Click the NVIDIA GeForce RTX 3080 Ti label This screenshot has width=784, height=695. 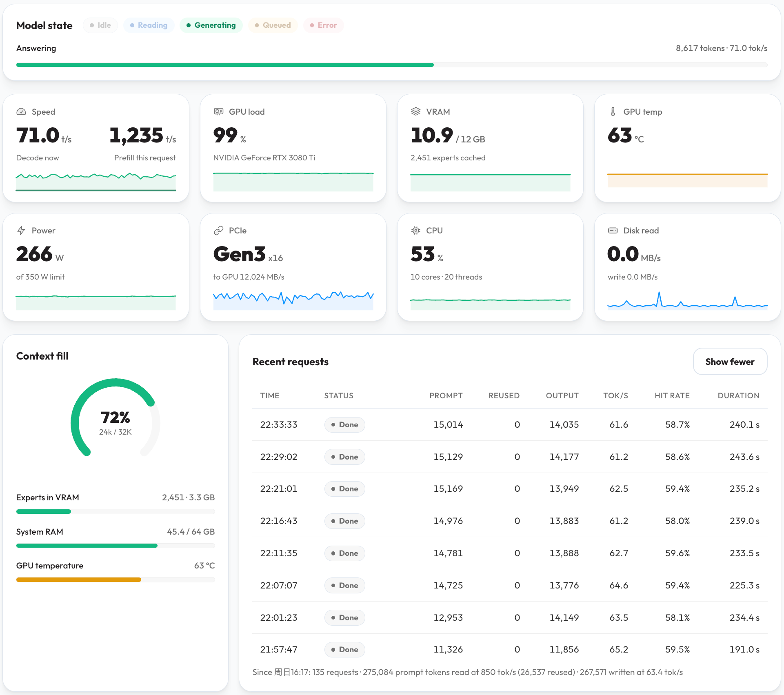coord(264,158)
